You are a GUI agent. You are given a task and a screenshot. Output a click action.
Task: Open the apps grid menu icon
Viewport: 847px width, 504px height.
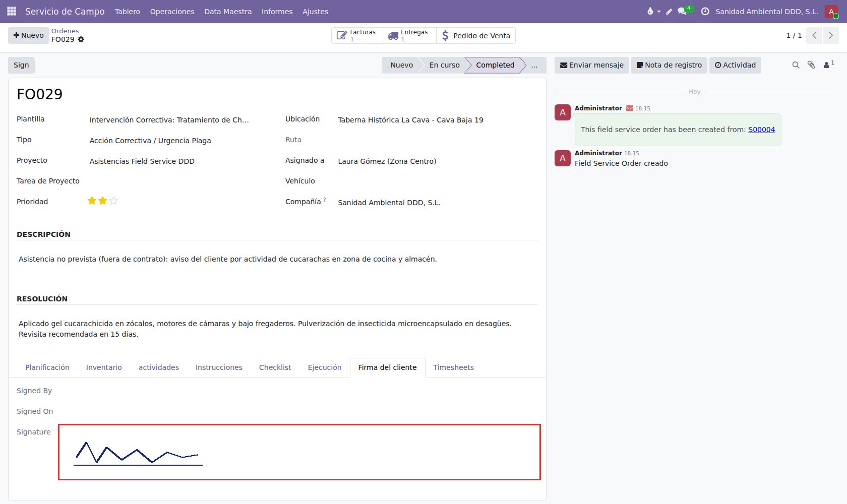pyautogui.click(x=12, y=11)
